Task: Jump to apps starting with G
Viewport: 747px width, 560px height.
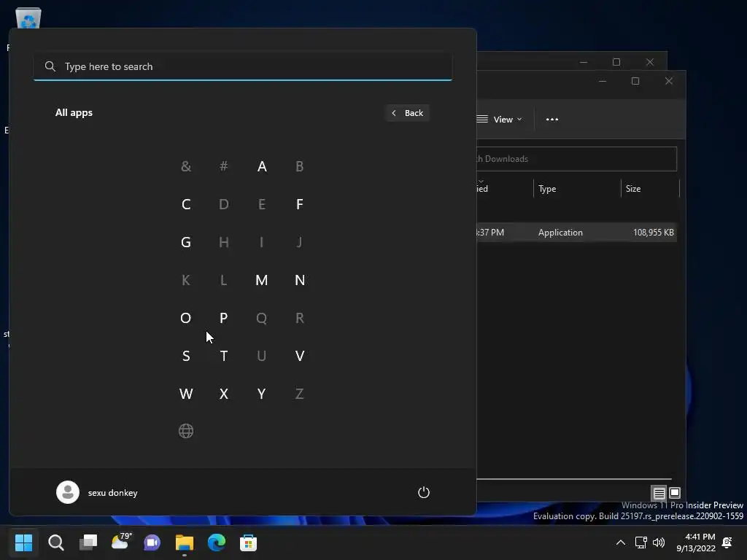Action: click(186, 242)
